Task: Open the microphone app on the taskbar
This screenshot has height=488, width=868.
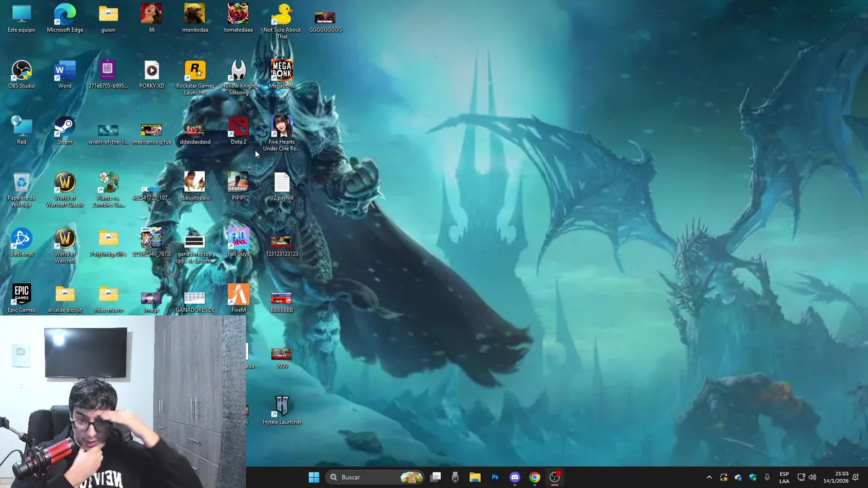Action: pyautogui.click(x=455, y=477)
